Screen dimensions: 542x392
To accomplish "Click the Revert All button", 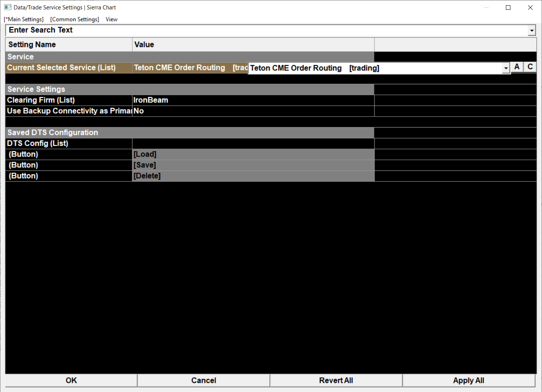I will [x=336, y=380].
